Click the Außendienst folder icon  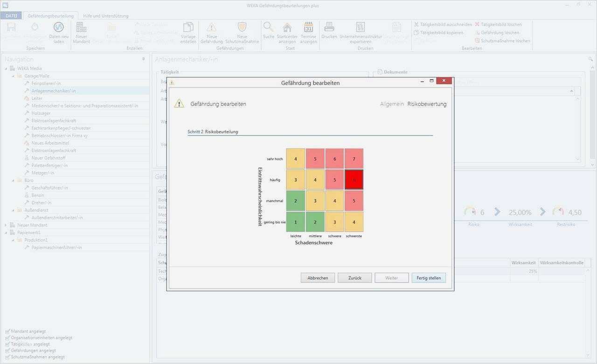[x=20, y=210]
